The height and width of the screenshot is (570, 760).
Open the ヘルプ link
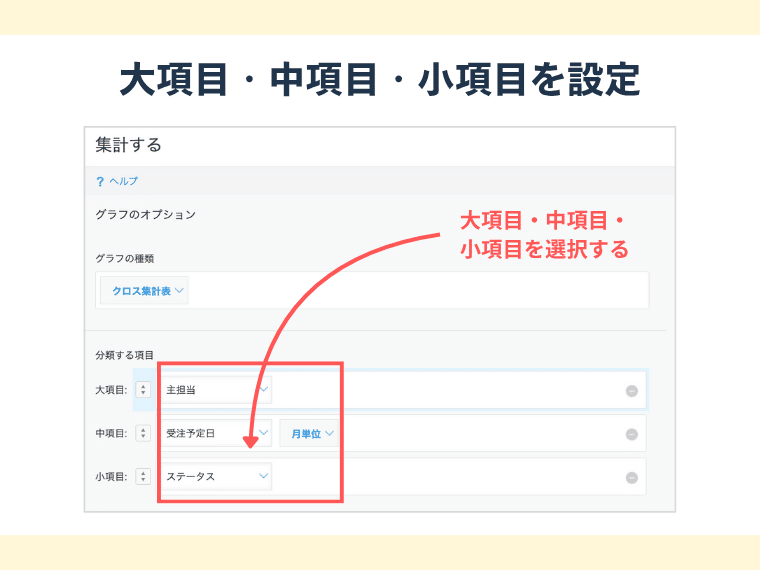[x=123, y=182]
